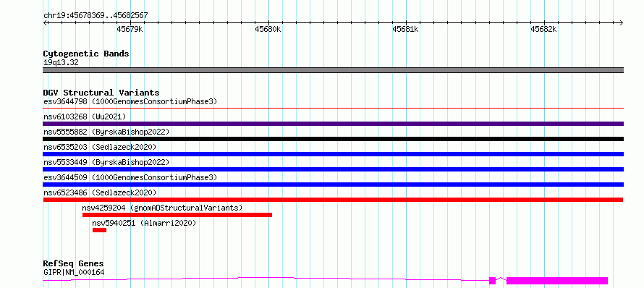Click the DGV Structural Variants track heading
Screen dimensions: 644x288
101,93
